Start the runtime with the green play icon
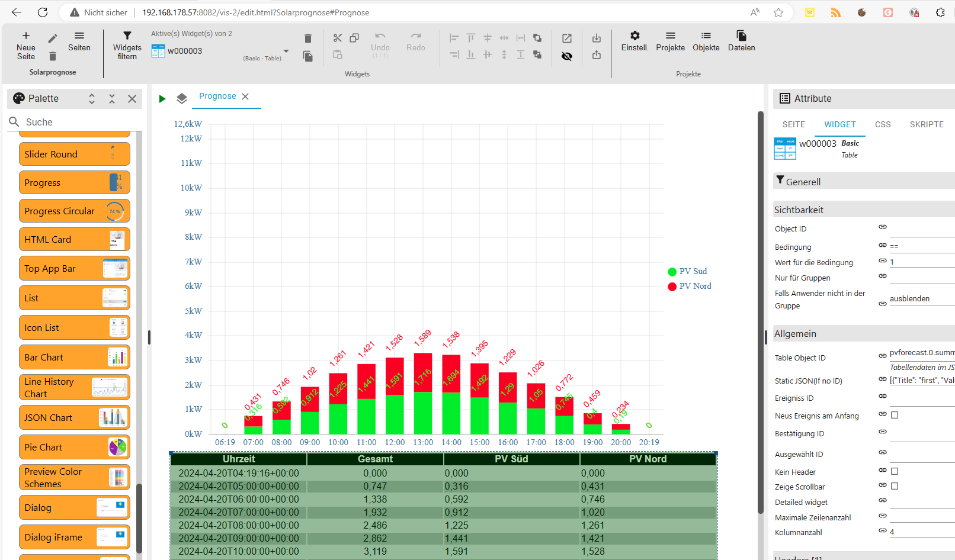Viewport: 955px width, 560px height. (162, 99)
